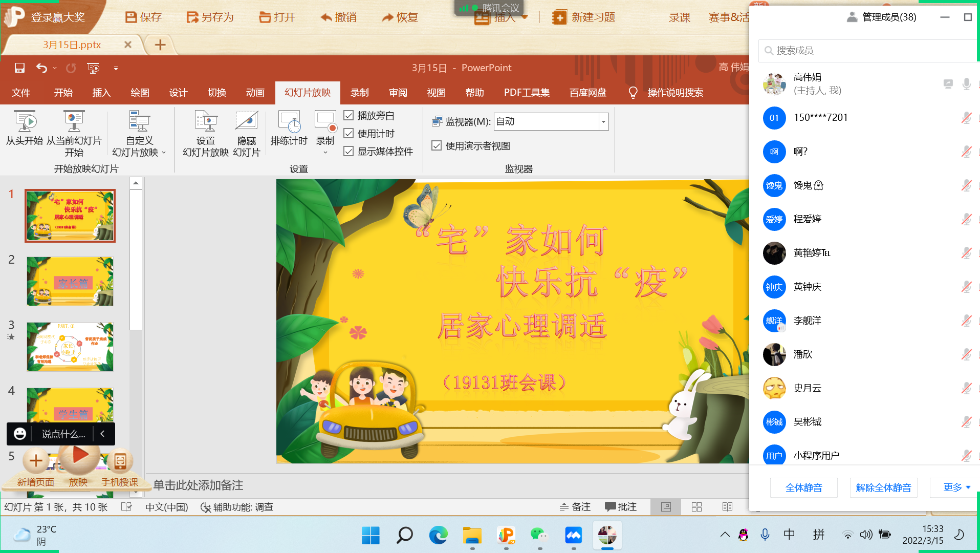The height and width of the screenshot is (553, 980).
Task: Open the emoji picker in chat bar
Action: 20,434
